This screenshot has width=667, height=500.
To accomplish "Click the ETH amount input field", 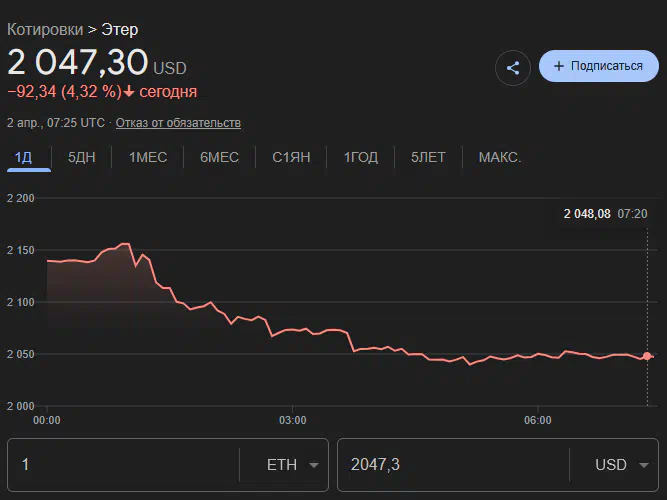I will pos(120,465).
